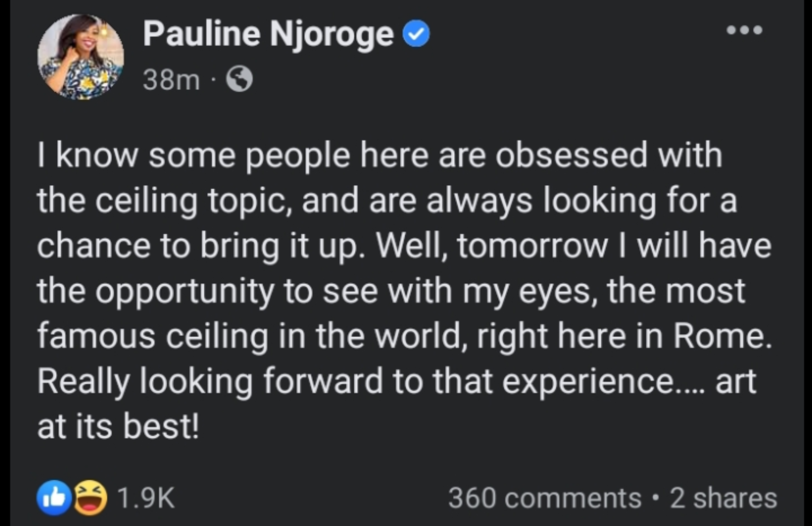Click the 2 shares count
Image resolution: width=812 pixels, height=526 pixels.
(724, 498)
